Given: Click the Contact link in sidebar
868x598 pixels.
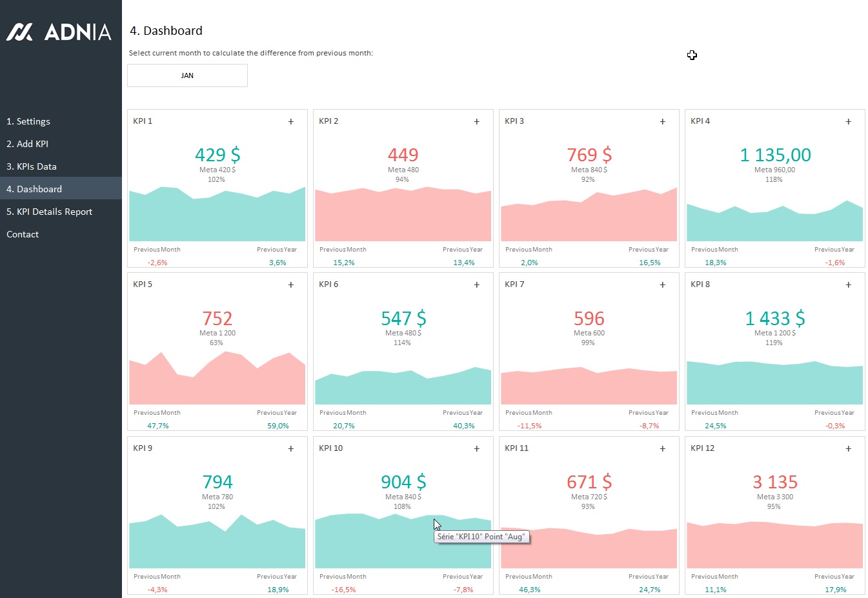Looking at the screenshot, I should 23,234.
